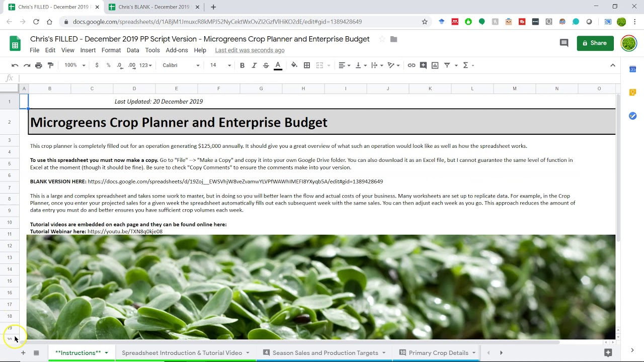Viewport: 644px width, 362px height.
Task: Open the View menu
Action: (x=68, y=50)
